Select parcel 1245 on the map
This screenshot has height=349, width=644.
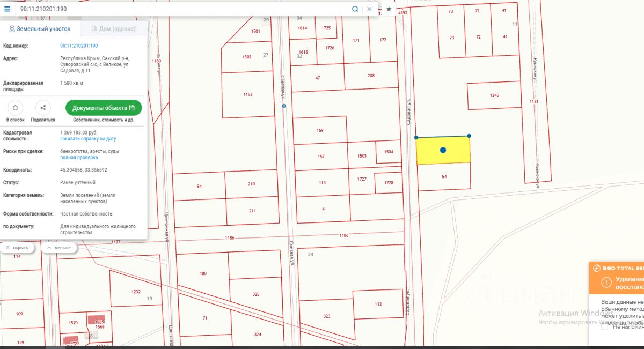pyautogui.click(x=494, y=95)
